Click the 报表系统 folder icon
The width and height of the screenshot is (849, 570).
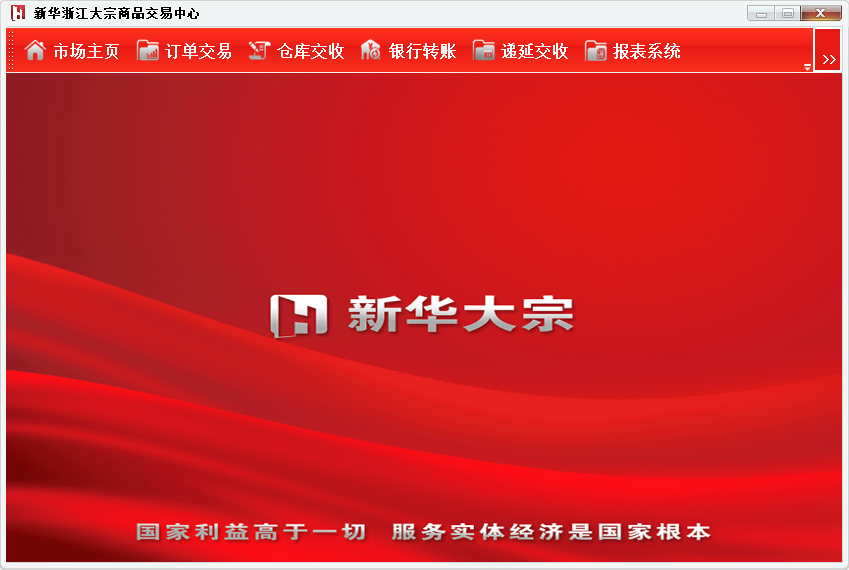(x=596, y=50)
